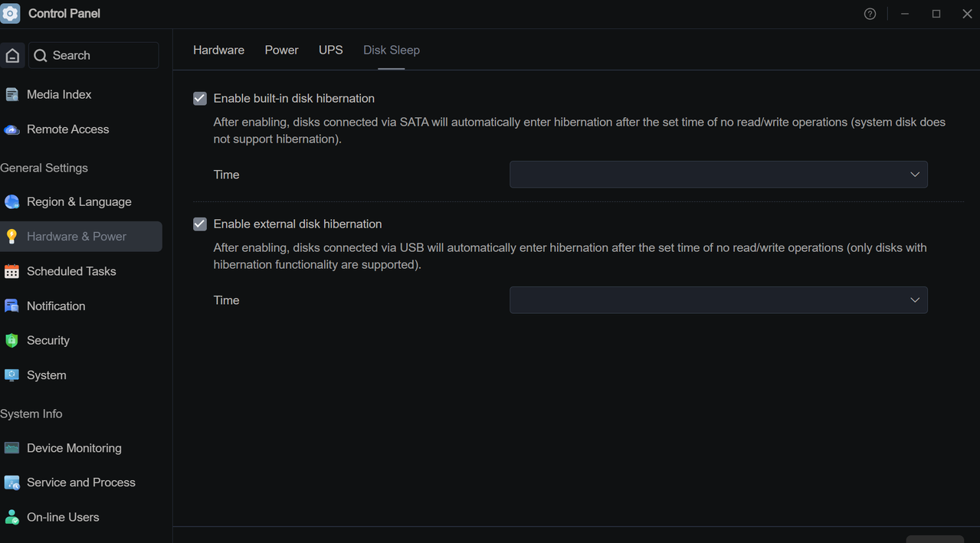Image resolution: width=980 pixels, height=543 pixels.
Task: Select the Security shield icon
Action: (11, 341)
